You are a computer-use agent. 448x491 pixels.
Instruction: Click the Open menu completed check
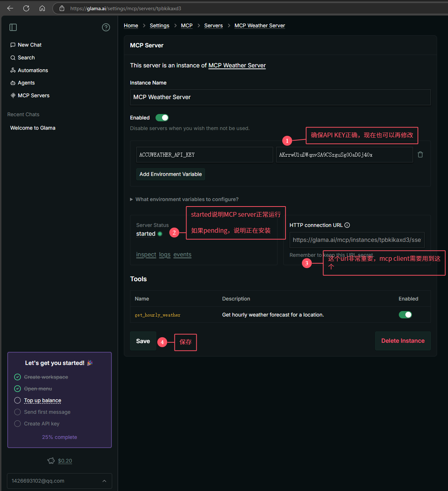pos(17,389)
